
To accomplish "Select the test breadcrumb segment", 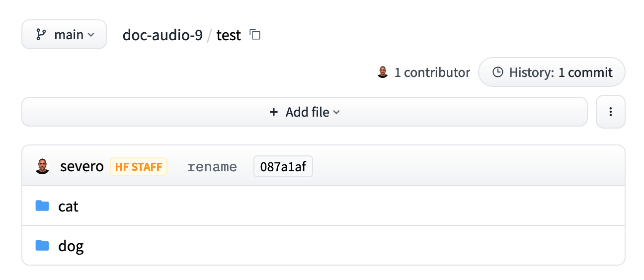I will 229,35.
